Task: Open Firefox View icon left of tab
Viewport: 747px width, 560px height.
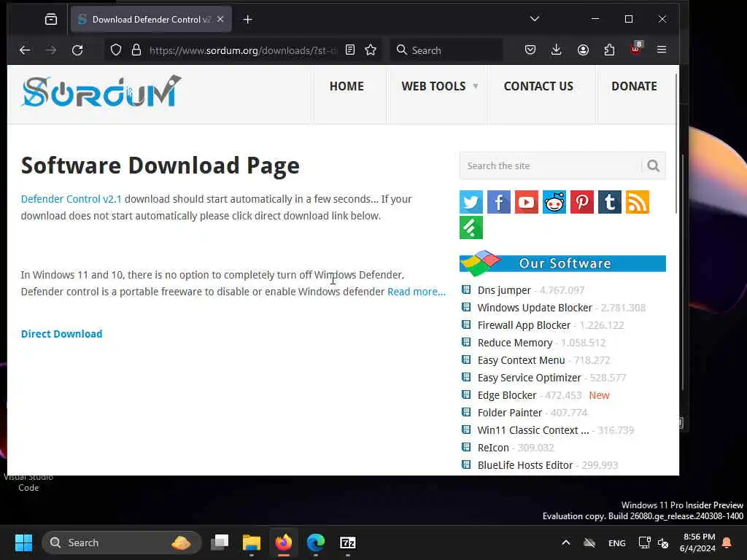Action: (51, 20)
